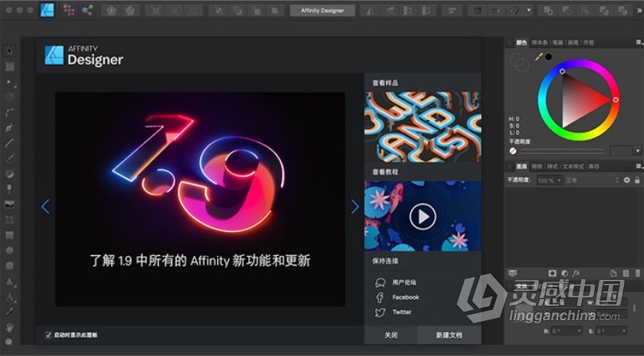Toggle show panel on startup checkbox
This screenshot has height=356, width=644.
(48, 335)
